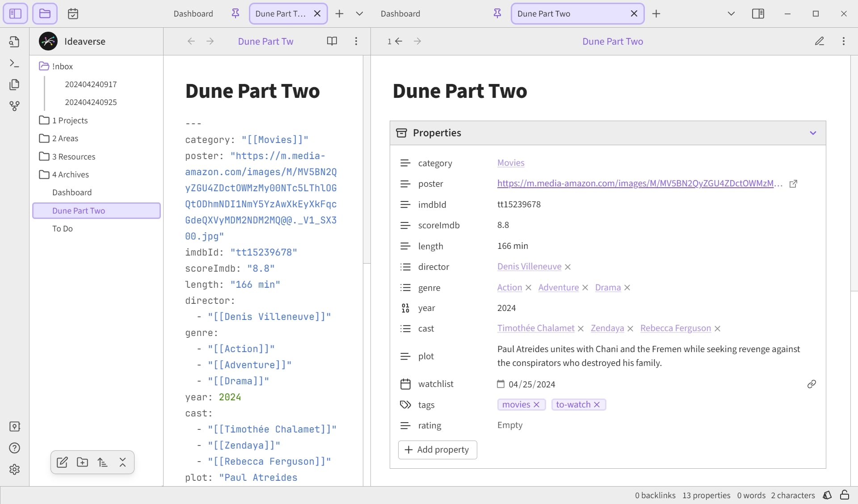Click the pencil edit icon for right note
This screenshot has width=858, height=504.
(x=819, y=41)
